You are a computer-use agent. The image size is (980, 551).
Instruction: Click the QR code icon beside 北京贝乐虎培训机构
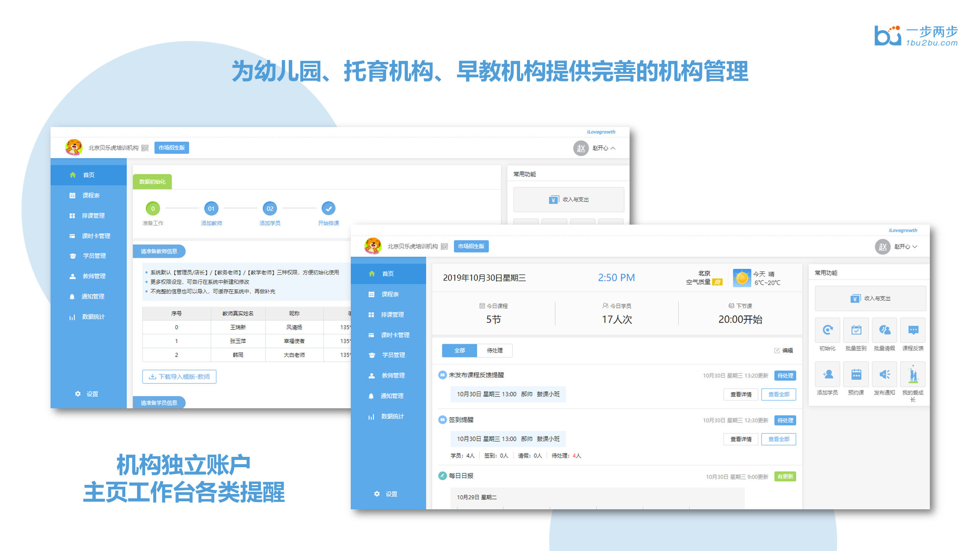[444, 246]
